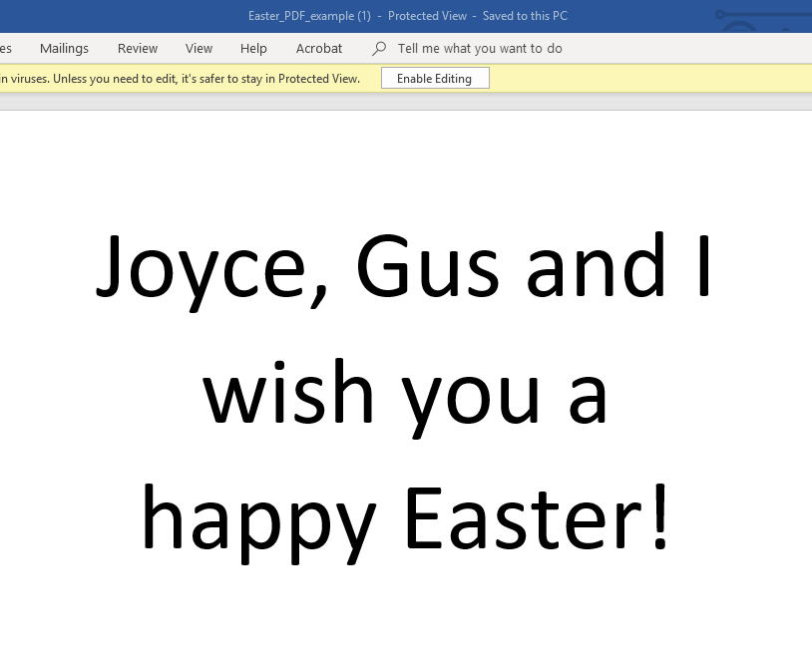Click 'Saved to this PC' in title bar

point(525,16)
